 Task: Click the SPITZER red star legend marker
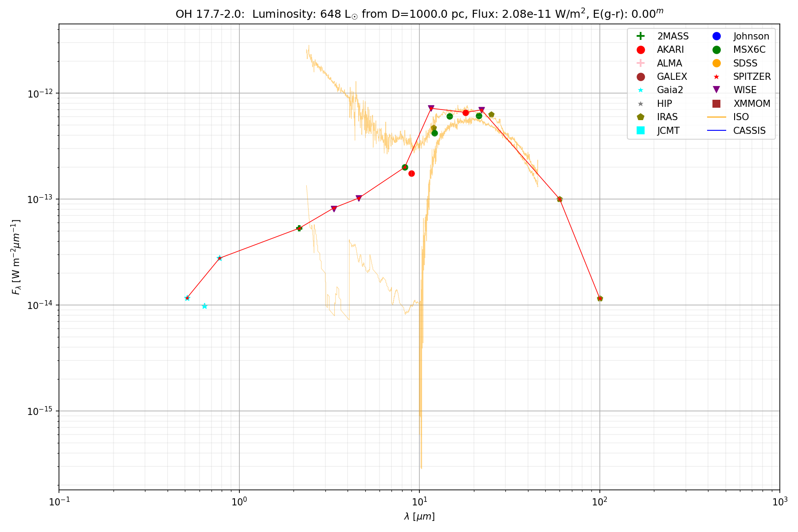[x=716, y=77]
